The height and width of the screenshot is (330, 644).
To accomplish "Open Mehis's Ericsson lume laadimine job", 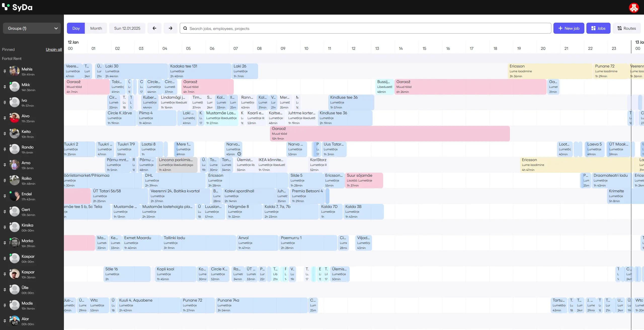I will (x=550, y=71).
